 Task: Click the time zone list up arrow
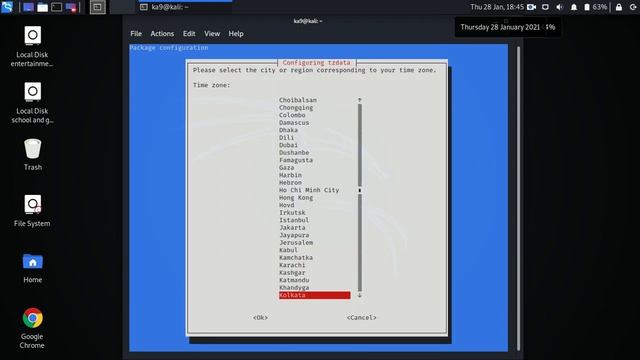point(360,100)
